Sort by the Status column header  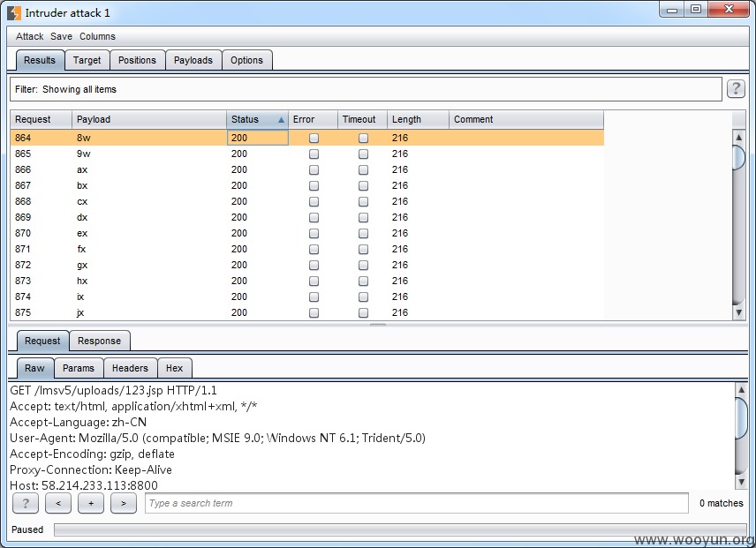pyautogui.click(x=257, y=119)
